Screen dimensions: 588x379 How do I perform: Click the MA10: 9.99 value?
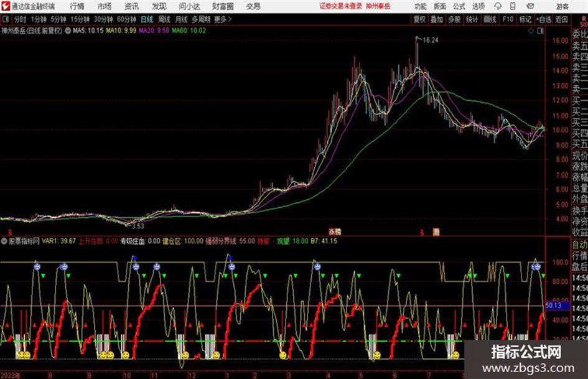click(x=121, y=30)
